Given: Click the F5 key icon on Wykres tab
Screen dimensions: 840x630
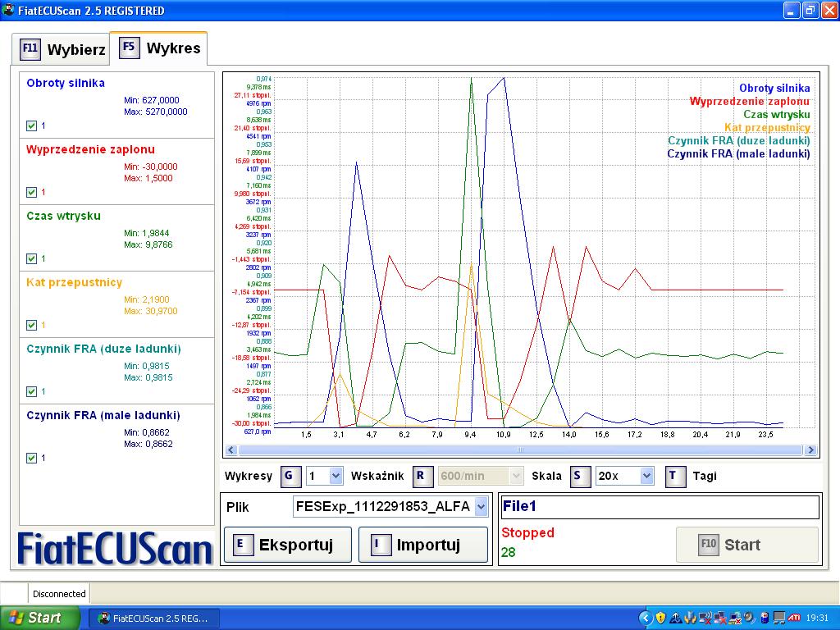Looking at the screenshot, I should pos(130,48).
